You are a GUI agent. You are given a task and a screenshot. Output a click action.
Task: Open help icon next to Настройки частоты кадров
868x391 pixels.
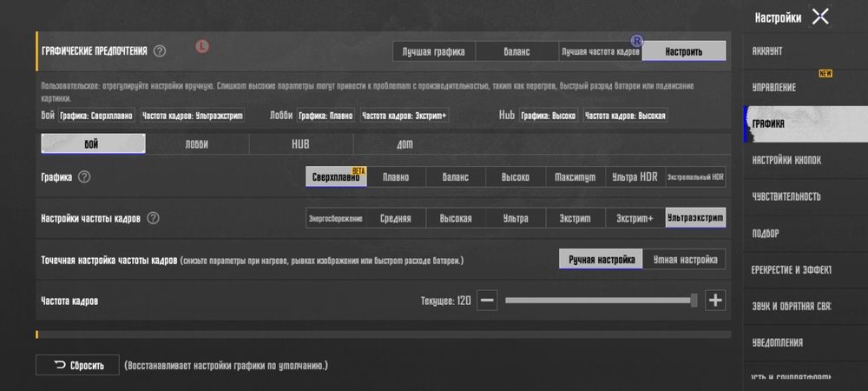point(154,218)
